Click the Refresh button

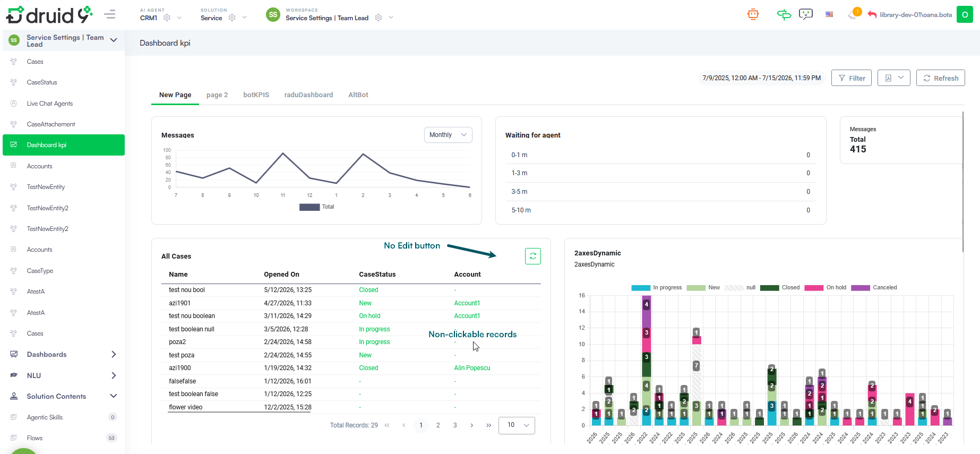click(x=940, y=78)
